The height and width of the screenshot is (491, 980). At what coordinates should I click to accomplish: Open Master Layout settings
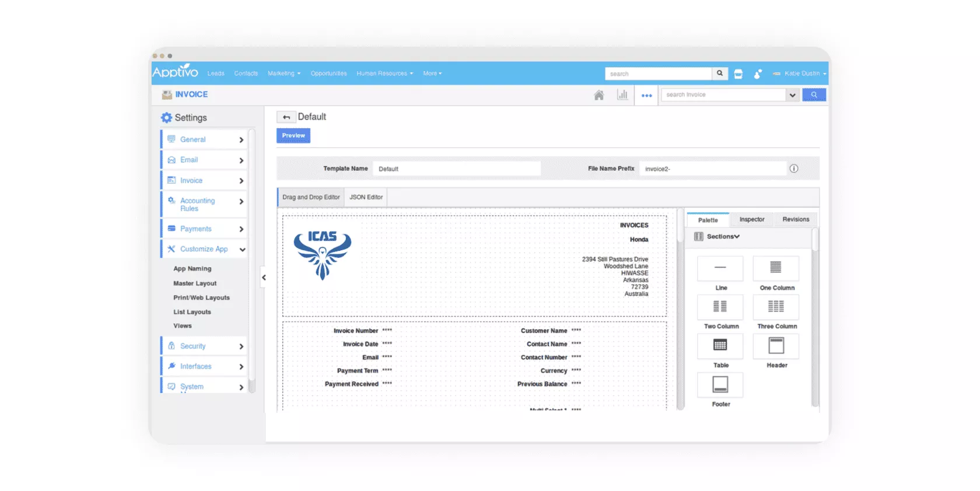(195, 283)
